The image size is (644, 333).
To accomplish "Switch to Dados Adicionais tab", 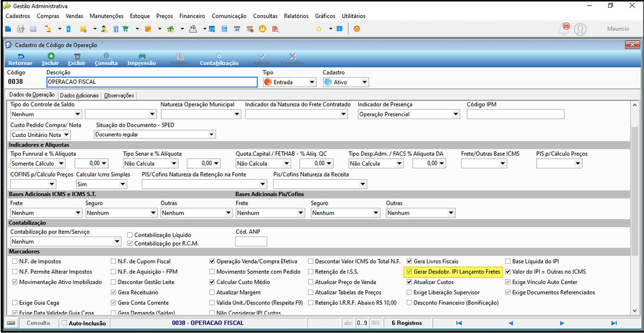I will (x=79, y=95).
